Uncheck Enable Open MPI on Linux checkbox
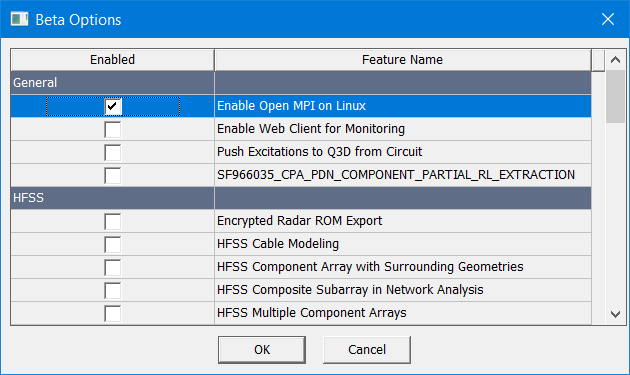This screenshot has height=375, width=630. [112, 107]
